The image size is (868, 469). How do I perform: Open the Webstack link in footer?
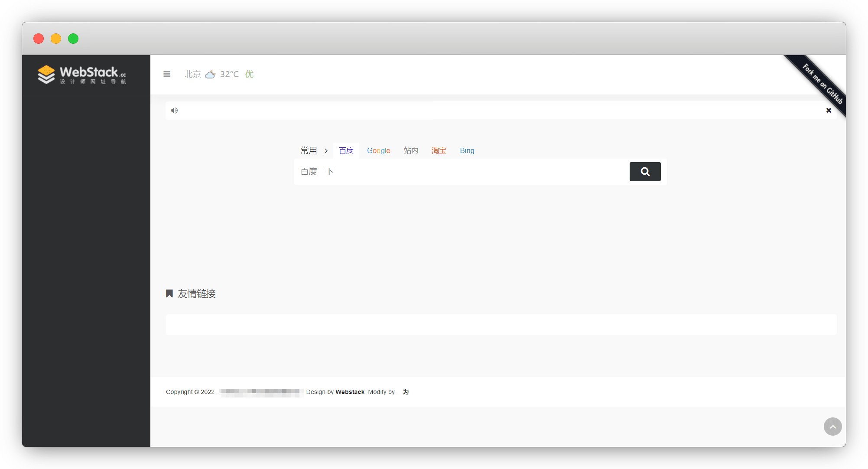tap(350, 392)
